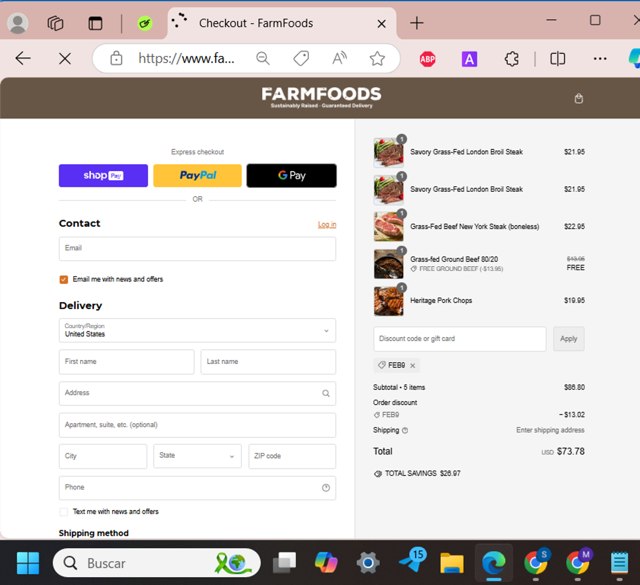Focus the Last name field
This screenshot has width=640, height=585.
click(x=268, y=362)
